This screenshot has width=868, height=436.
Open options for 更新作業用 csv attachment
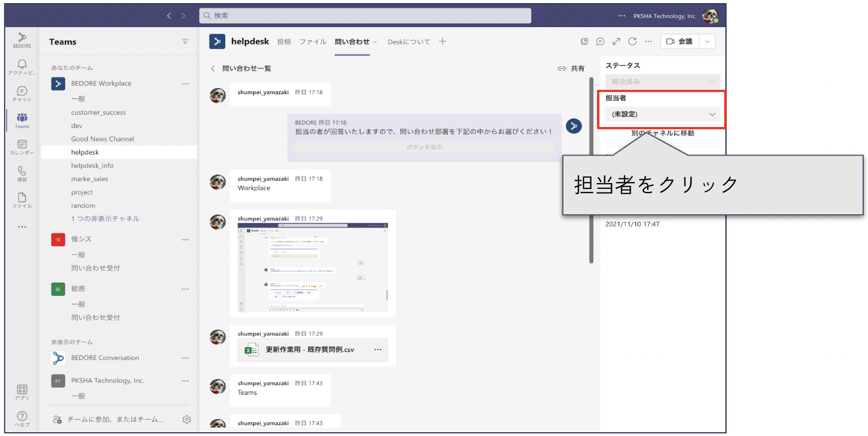click(377, 350)
